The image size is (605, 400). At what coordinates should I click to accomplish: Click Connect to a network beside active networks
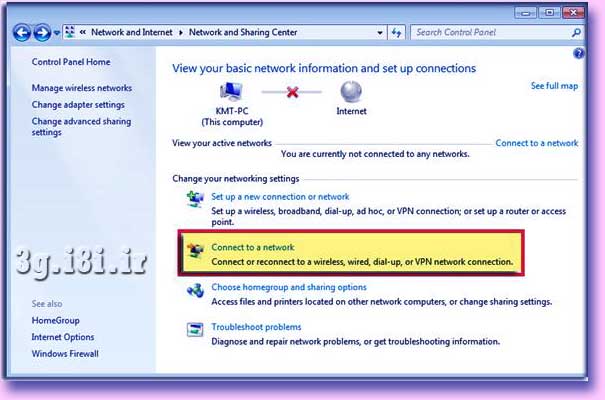[x=537, y=143]
